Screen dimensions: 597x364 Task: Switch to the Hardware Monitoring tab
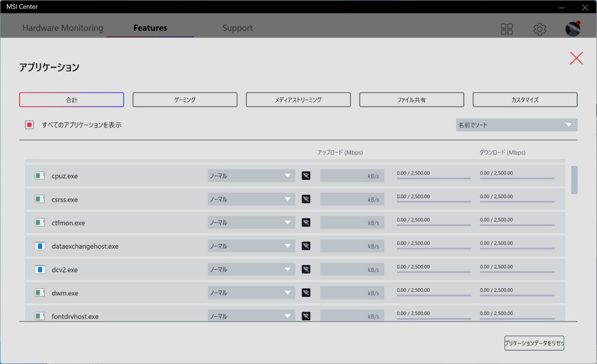click(x=62, y=28)
